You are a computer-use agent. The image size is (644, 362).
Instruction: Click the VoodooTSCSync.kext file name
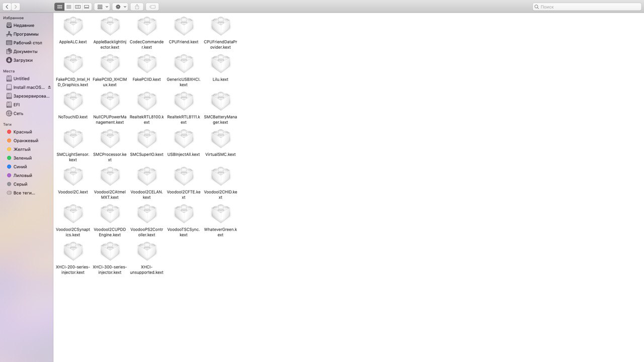coord(184,232)
